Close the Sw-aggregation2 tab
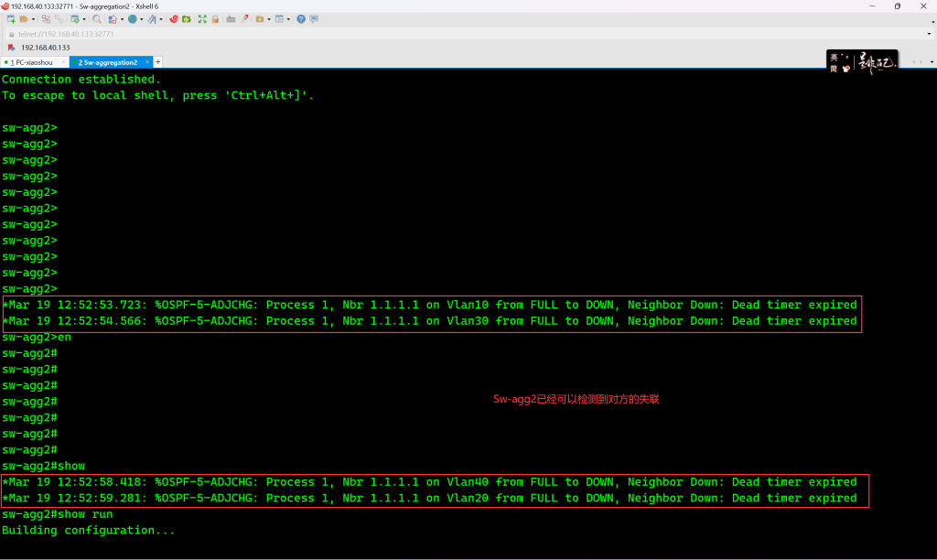 pyautogui.click(x=147, y=62)
